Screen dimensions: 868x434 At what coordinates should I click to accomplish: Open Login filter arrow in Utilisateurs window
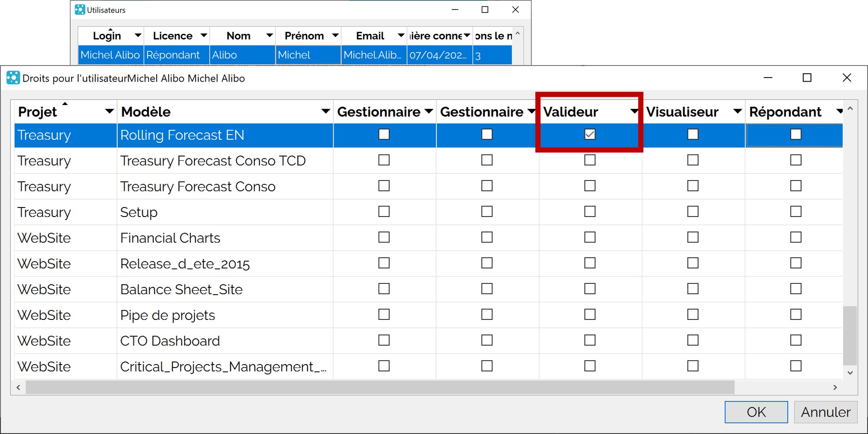138,36
